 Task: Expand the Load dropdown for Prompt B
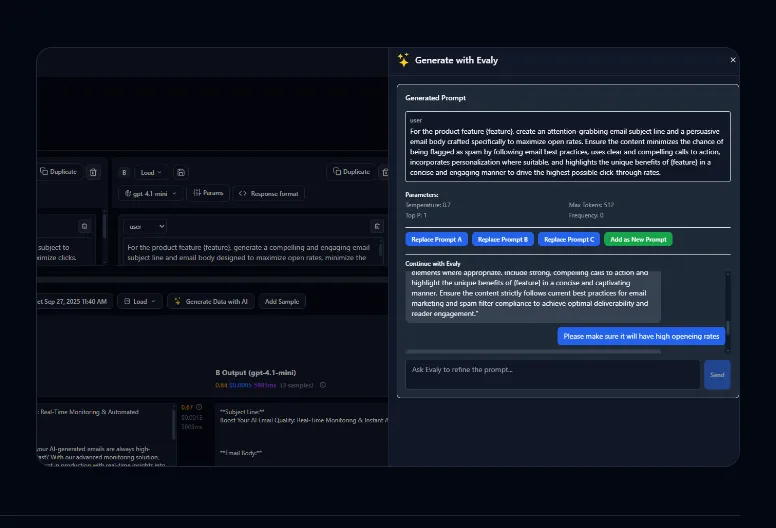[x=152, y=172]
